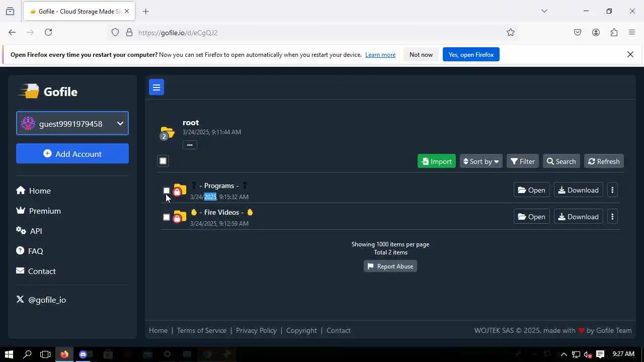Click the Fire Videos folder name

point(222,212)
